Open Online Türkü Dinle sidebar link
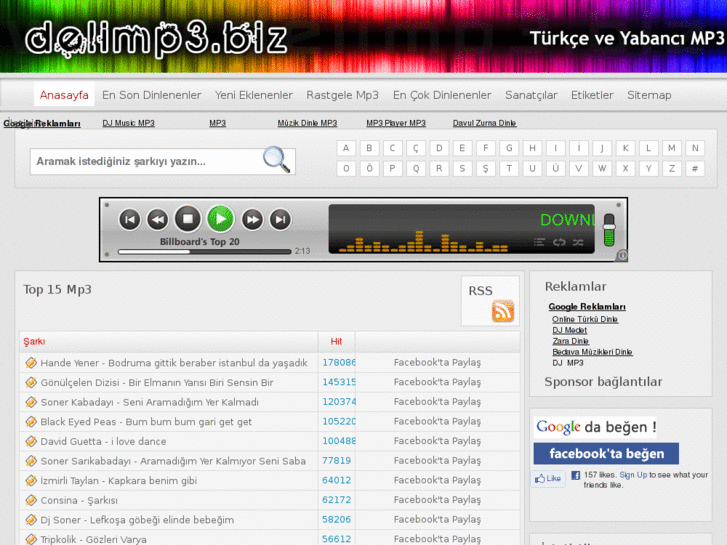 pyautogui.click(x=585, y=319)
